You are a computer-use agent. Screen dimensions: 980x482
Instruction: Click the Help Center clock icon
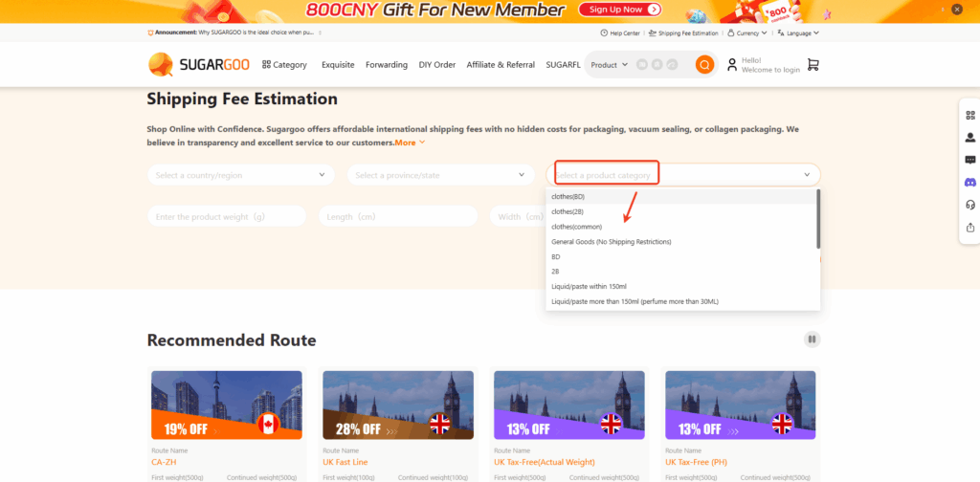click(x=604, y=33)
